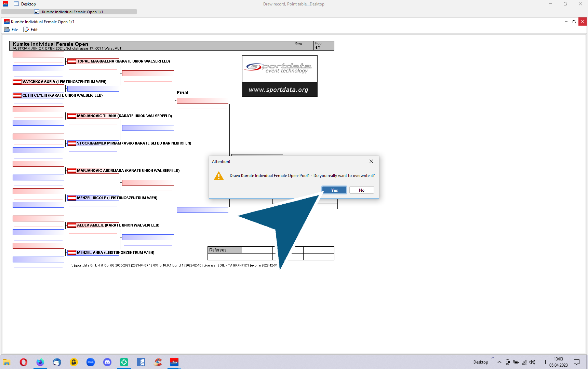
Task: Select competitor MARJANOVIC TIJANA in bracket
Action: click(124, 116)
